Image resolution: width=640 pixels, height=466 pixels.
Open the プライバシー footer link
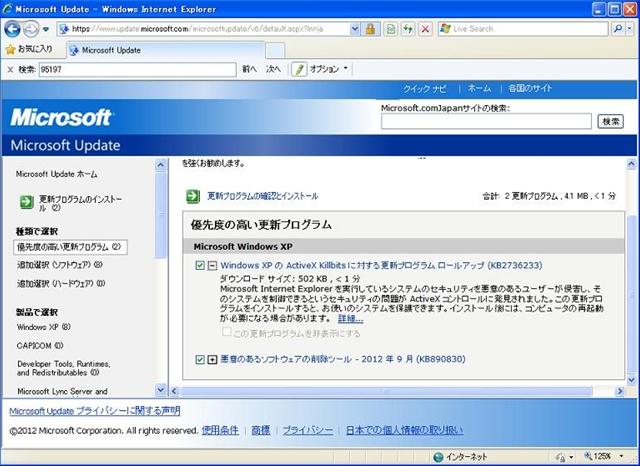308,430
